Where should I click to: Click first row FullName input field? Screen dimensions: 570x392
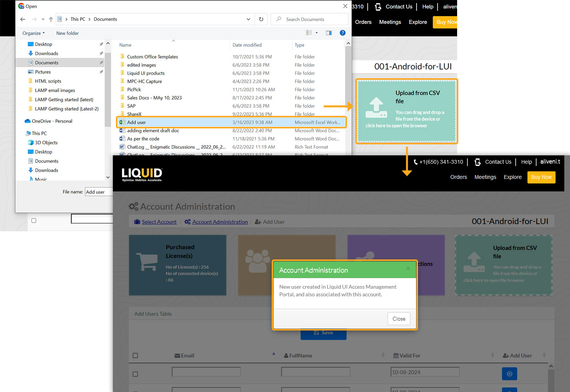(315, 372)
